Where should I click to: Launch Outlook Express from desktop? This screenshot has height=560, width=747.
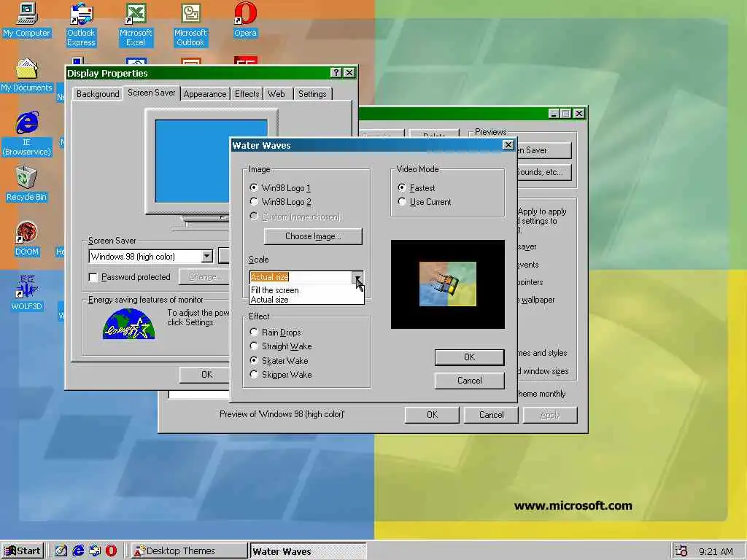click(81, 24)
